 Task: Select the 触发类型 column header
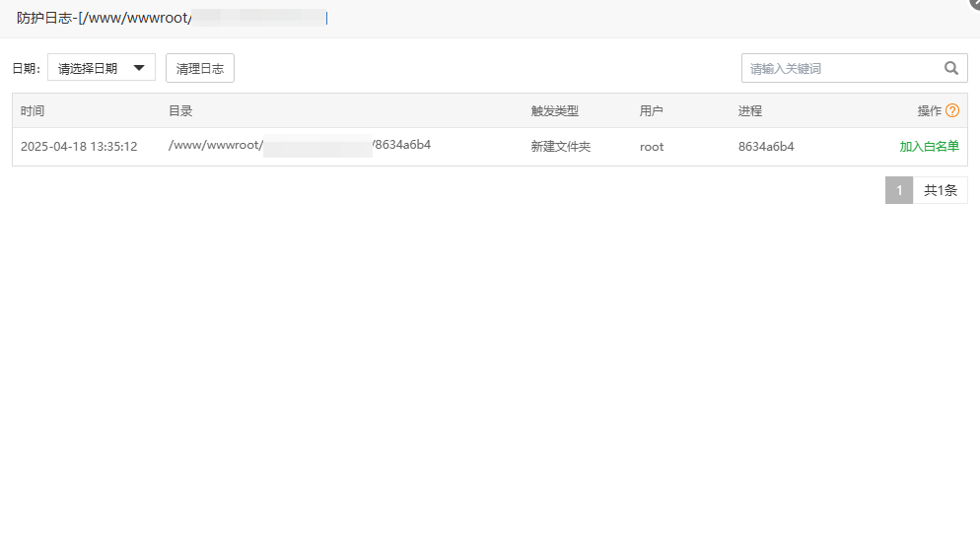[554, 111]
